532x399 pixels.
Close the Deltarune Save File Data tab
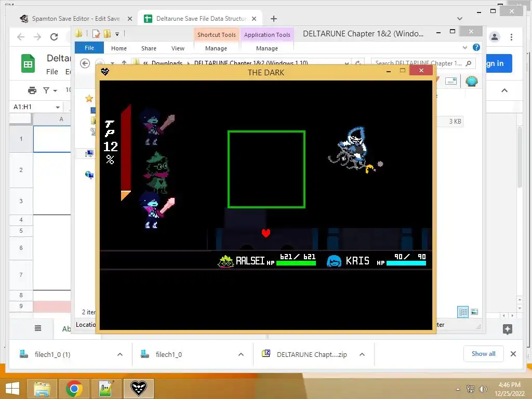[254, 19]
